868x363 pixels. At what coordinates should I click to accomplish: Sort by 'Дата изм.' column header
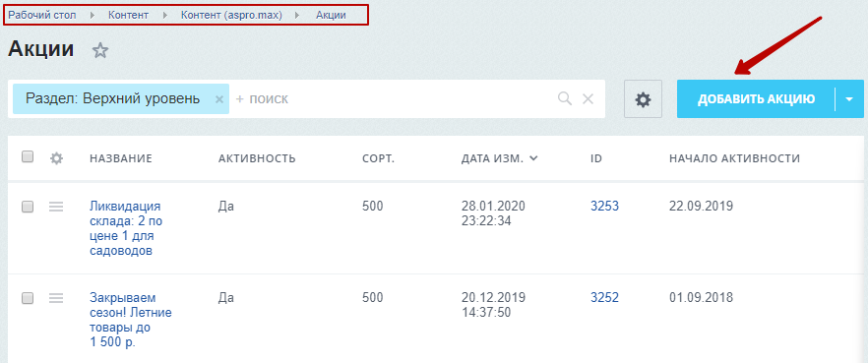point(499,158)
